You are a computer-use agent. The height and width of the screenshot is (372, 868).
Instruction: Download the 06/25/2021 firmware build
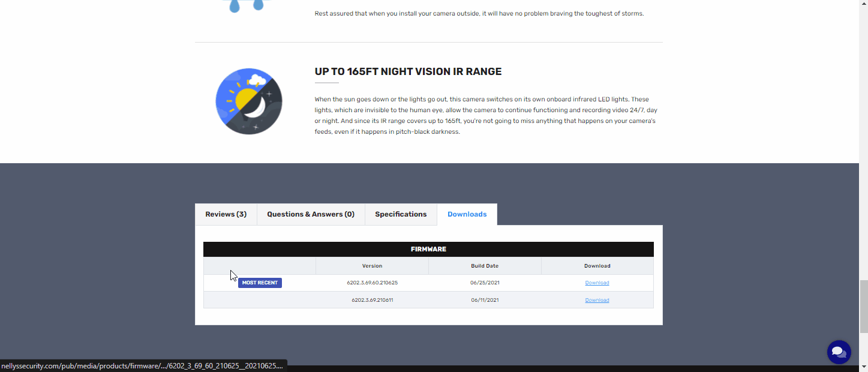[597, 283]
